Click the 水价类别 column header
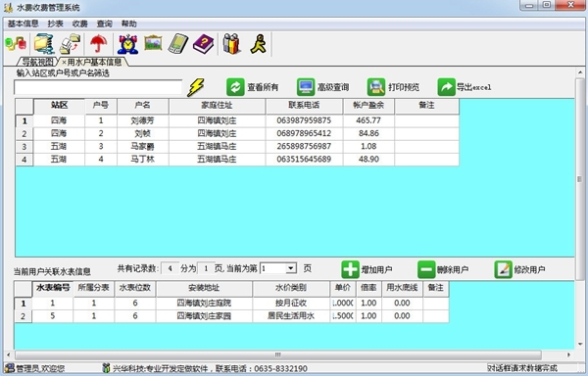This screenshot has height=376, width=588. tap(291, 288)
